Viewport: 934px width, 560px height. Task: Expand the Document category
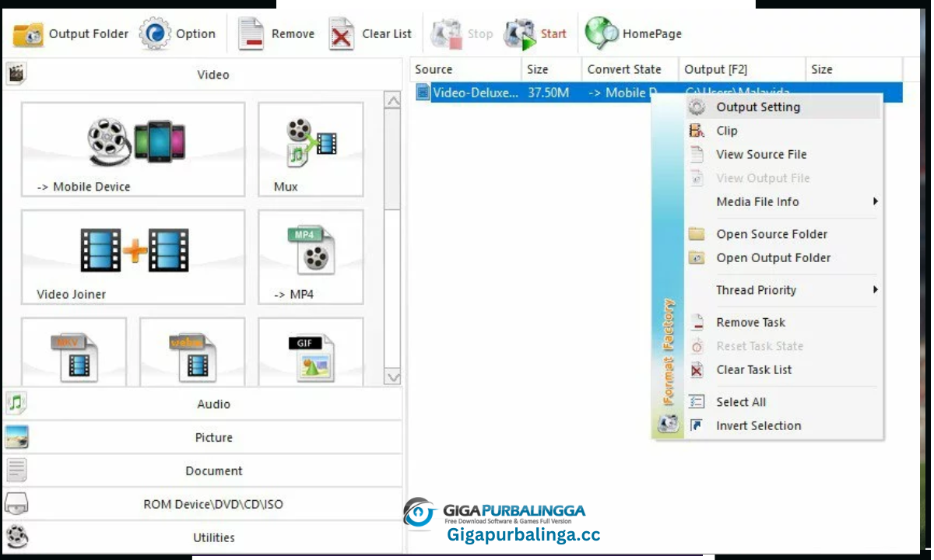click(202, 471)
